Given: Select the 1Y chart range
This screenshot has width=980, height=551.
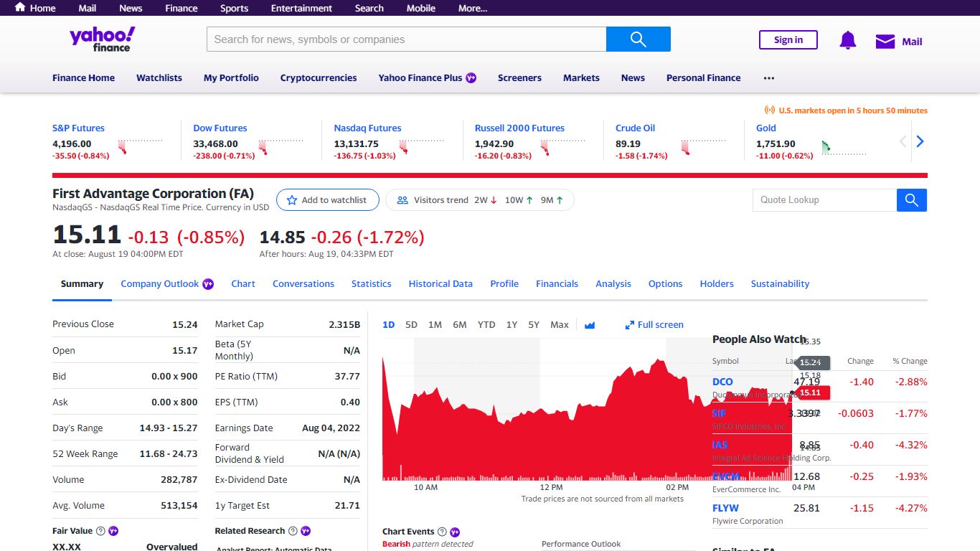Looking at the screenshot, I should point(512,325).
